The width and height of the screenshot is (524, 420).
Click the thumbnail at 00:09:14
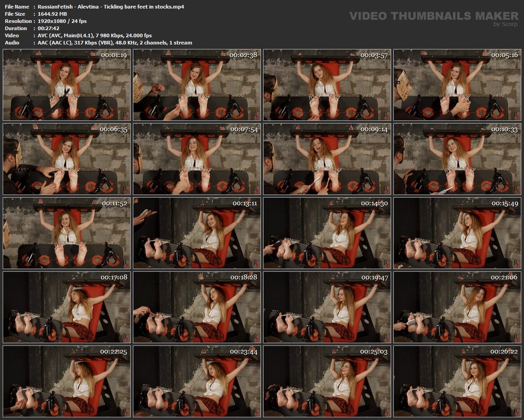tap(327, 159)
